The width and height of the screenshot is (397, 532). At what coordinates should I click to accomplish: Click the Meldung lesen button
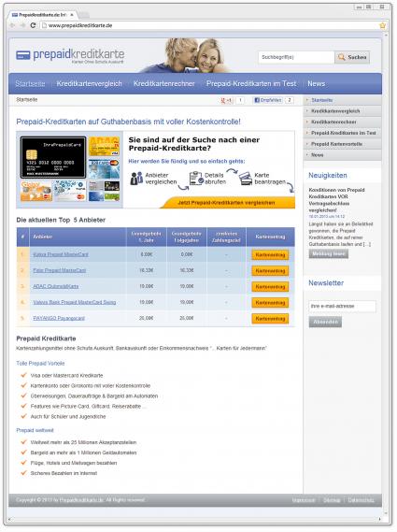tap(328, 253)
